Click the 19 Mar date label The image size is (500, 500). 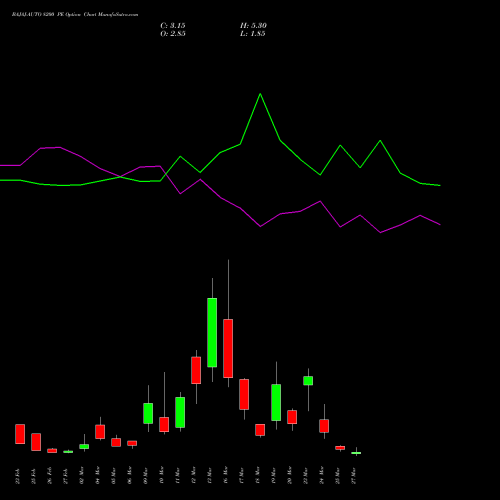coord(274,475)
